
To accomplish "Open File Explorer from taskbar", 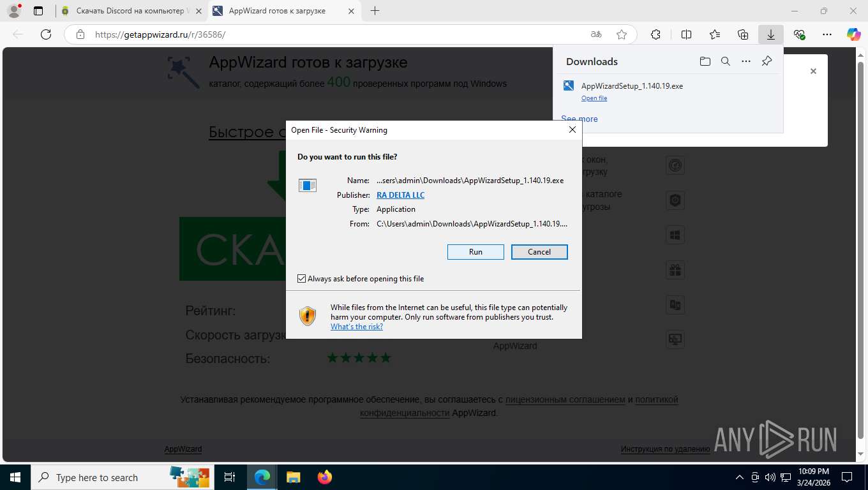I will click(293, 477).
